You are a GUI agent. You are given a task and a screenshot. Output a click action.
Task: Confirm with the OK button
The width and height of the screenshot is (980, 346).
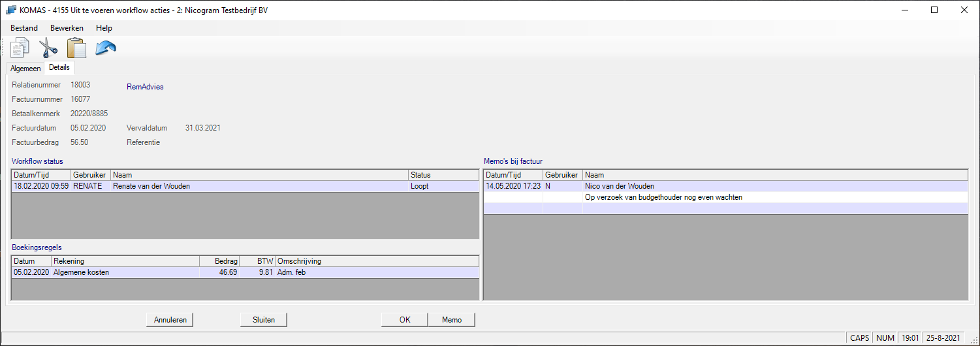pyautogui.click(x=405, y=320)
